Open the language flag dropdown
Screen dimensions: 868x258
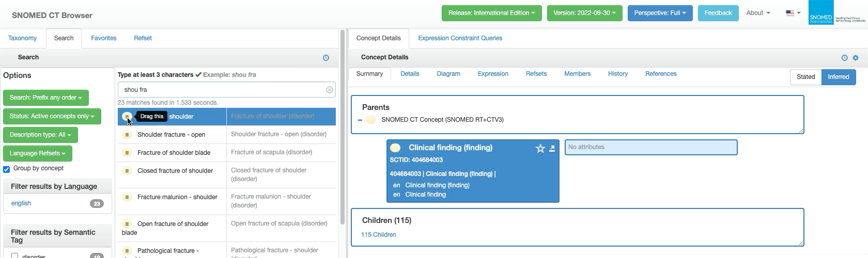793,13
